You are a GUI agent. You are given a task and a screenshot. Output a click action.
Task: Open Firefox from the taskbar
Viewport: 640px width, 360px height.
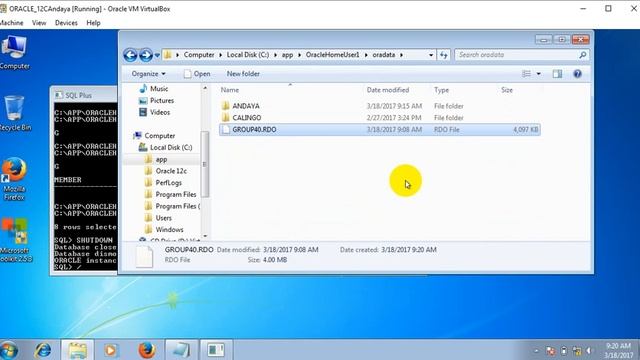coord(147,350)
